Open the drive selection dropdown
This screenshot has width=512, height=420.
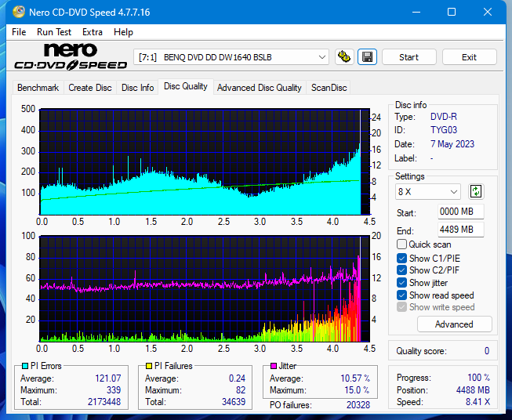232,57
